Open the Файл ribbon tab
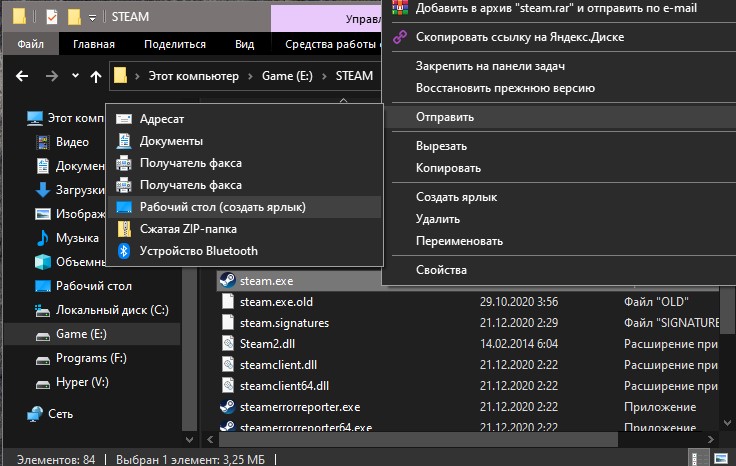This screenshot has height=466, width=736. (31, 44)
